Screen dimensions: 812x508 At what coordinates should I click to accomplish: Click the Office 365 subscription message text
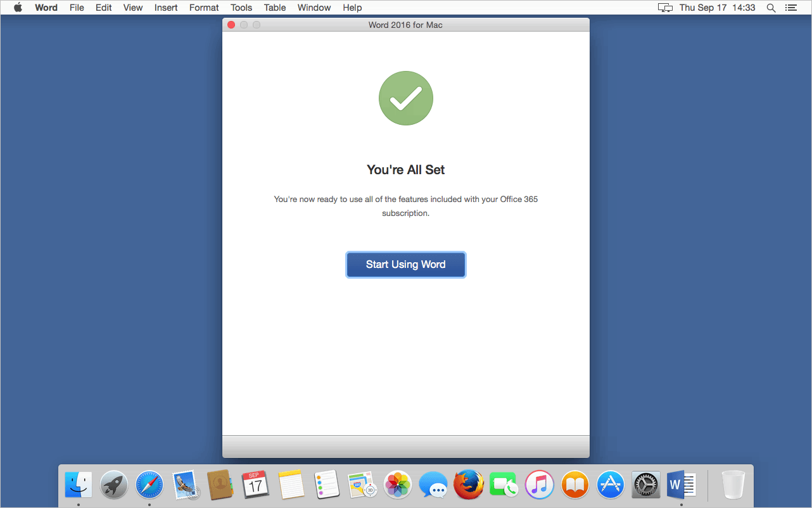[x=406, y=206]
